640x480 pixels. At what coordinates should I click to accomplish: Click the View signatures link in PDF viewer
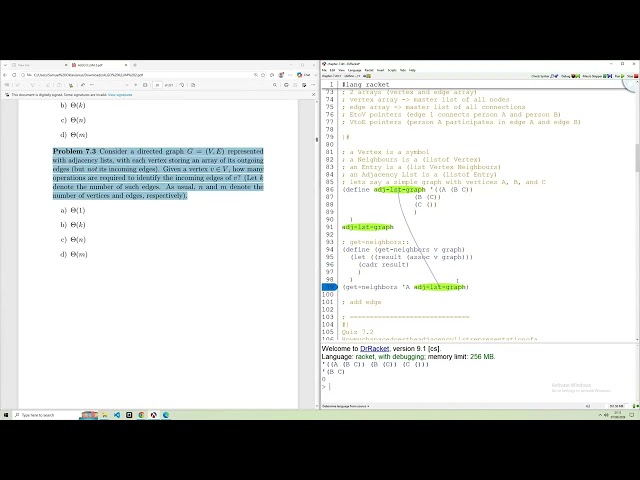coord(120,95)
